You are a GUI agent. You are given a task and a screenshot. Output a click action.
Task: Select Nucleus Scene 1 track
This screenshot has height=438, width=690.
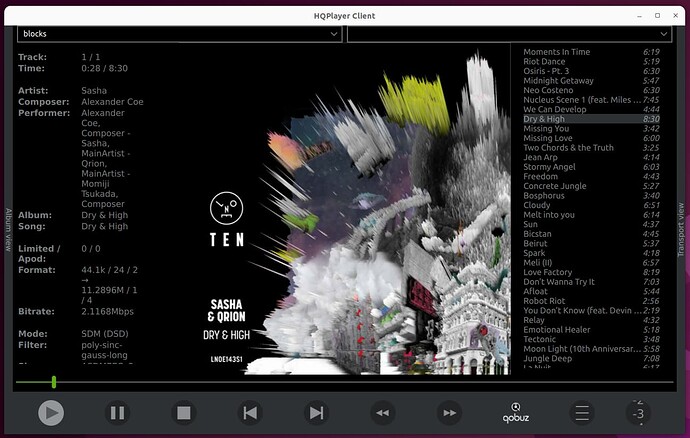click(591, 100)
